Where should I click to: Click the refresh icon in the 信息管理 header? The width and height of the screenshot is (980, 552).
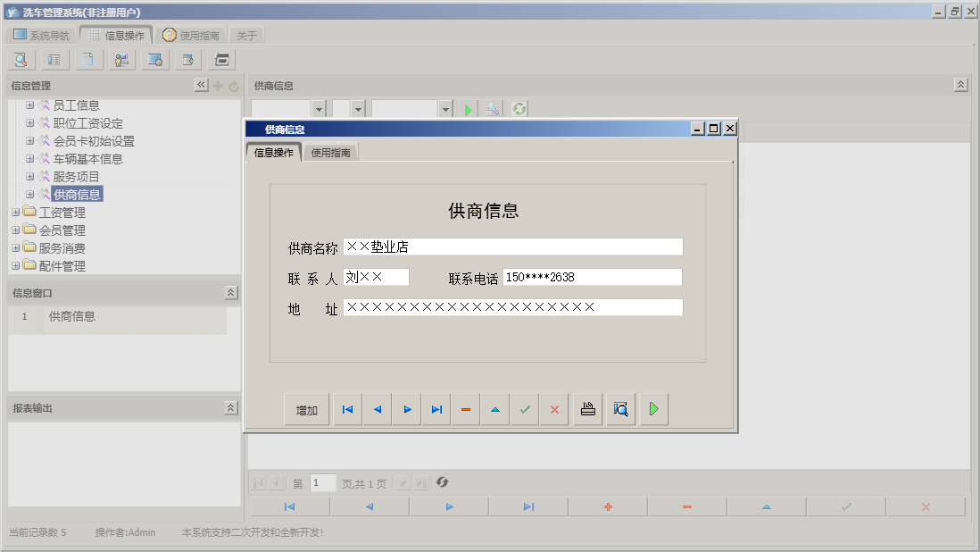tap(234, 87)
